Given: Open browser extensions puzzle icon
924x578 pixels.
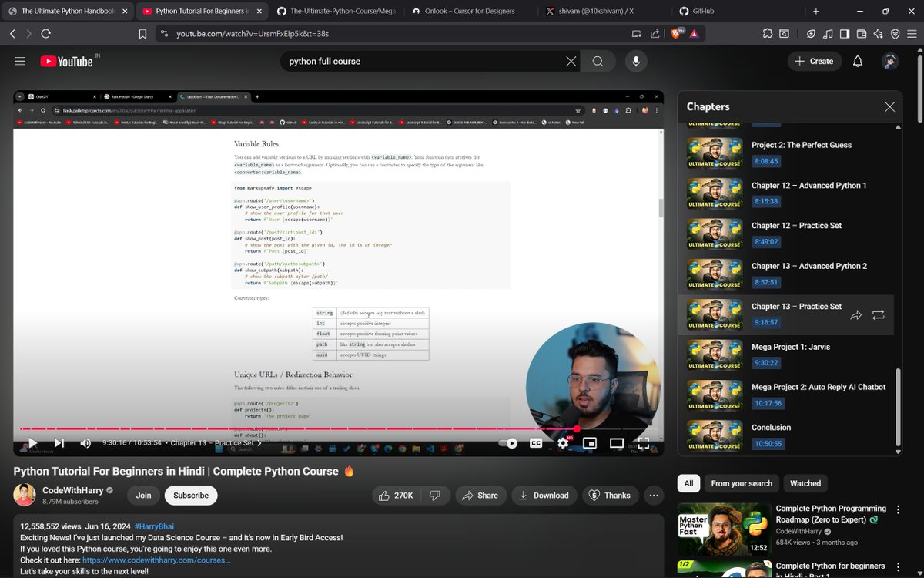Looking at the screenshot, I should tap(767, 34).
